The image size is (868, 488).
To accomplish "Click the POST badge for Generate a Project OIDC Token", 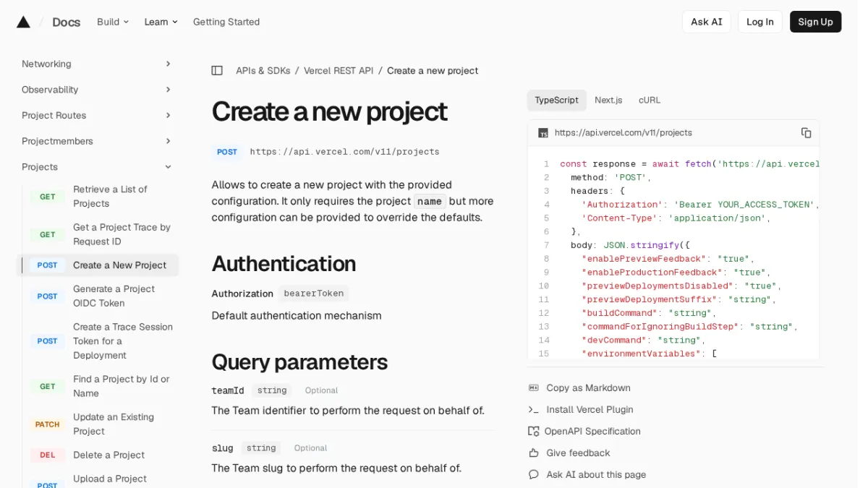I will [48, 296].
